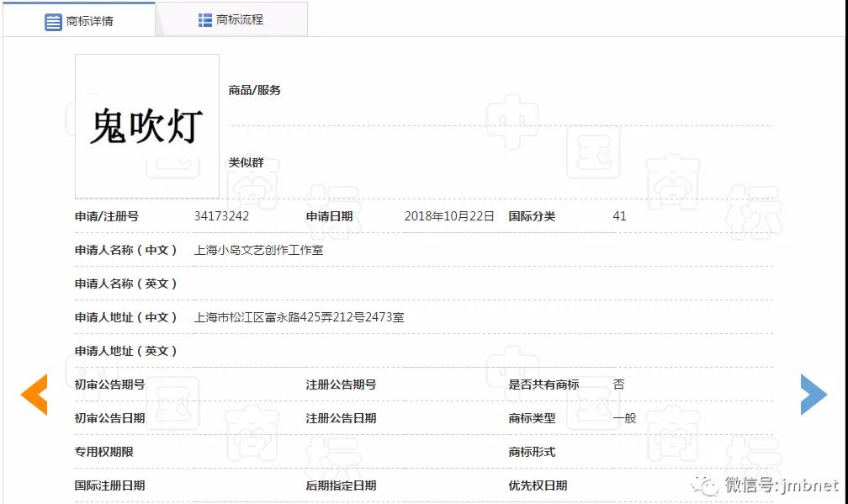Click the 初审公告期号 label
The width and height of the screenshot is (848, 504).
(x=109, y=385)
